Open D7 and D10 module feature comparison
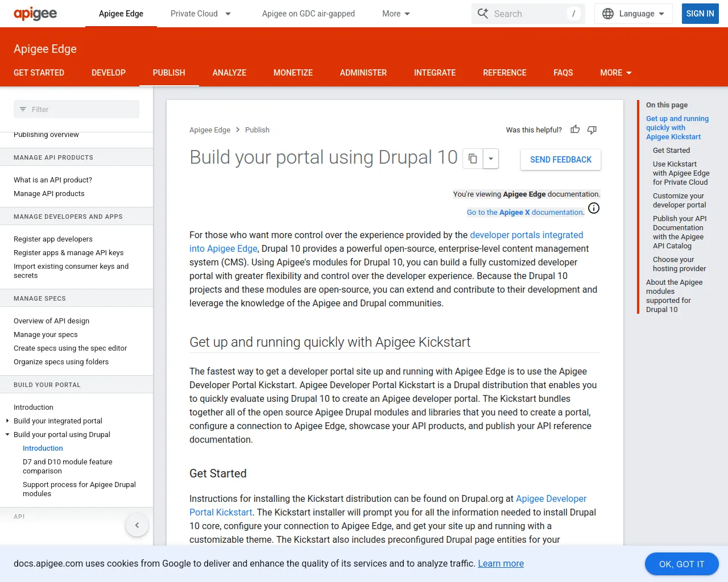The height and width of the screenshot is (582, 728). pos(67,466)
